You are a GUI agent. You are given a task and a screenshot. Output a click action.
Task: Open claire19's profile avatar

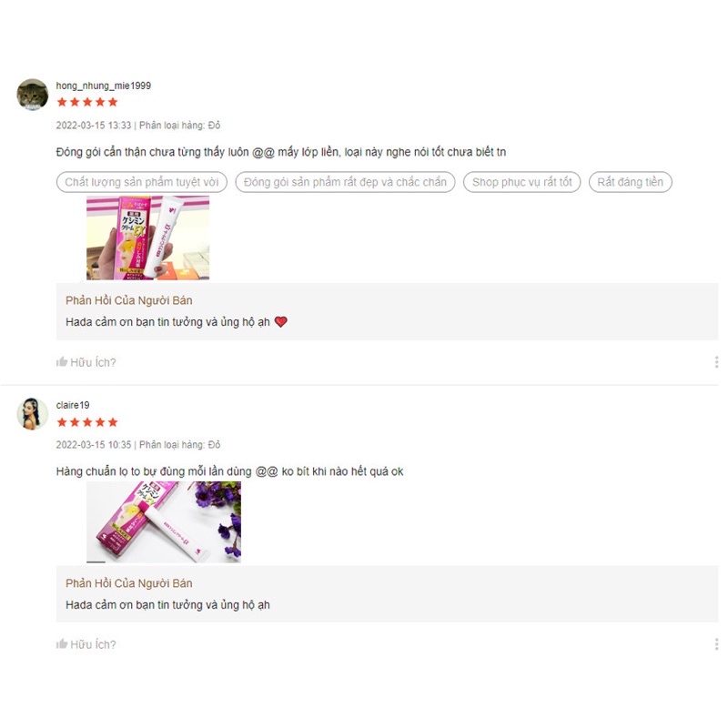point(32,414)
